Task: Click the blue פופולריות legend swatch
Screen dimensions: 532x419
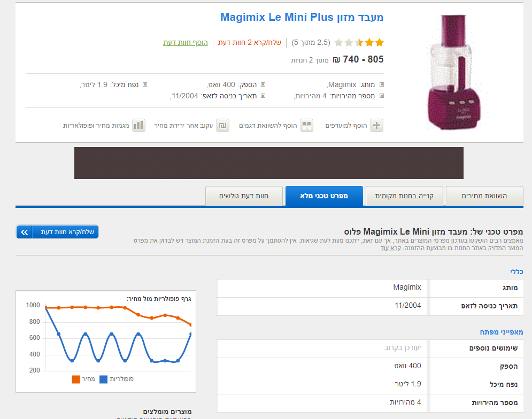Action: tap(104, 379)
